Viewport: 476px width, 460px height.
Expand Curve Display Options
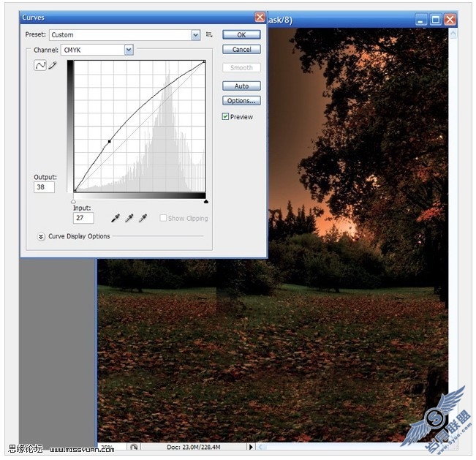tap(41, 236)
